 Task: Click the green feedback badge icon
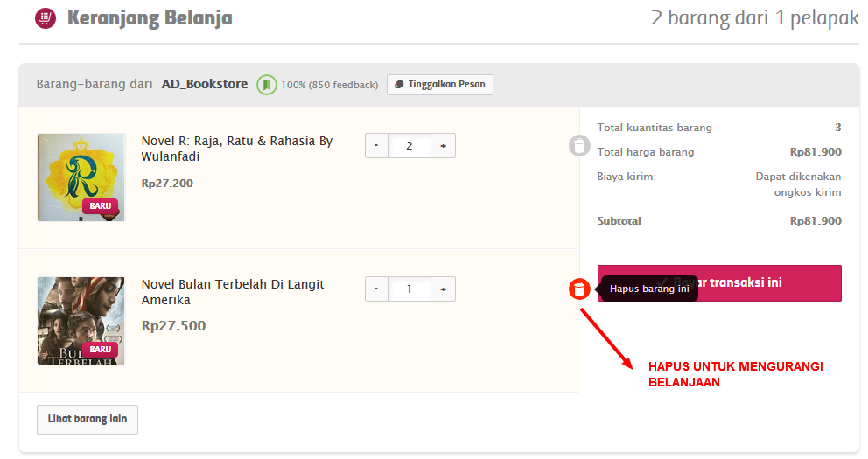[x=266, y=85]
